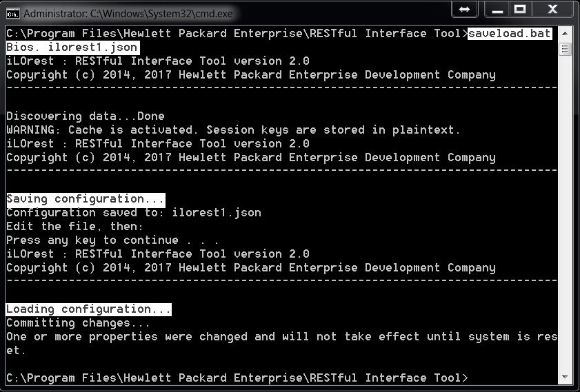Click the window title text Administrator cmd.exe
The image size is (580, 392).
[x=128, y=14]
